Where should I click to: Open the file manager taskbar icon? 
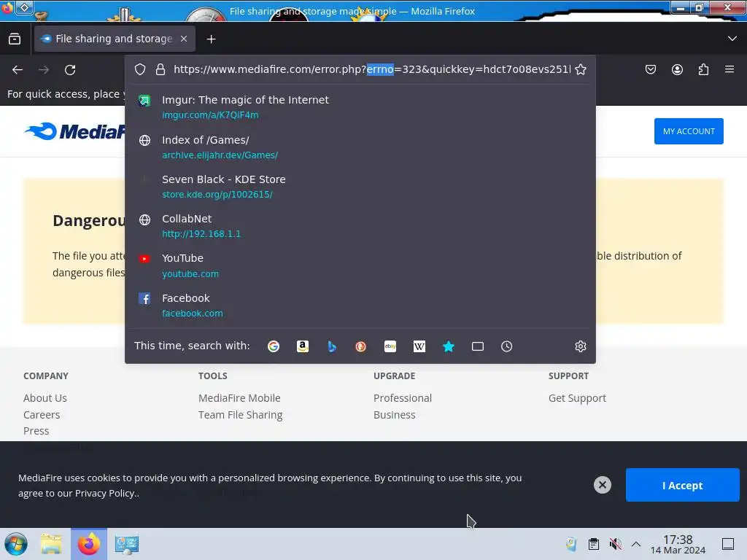pos(51,544)
